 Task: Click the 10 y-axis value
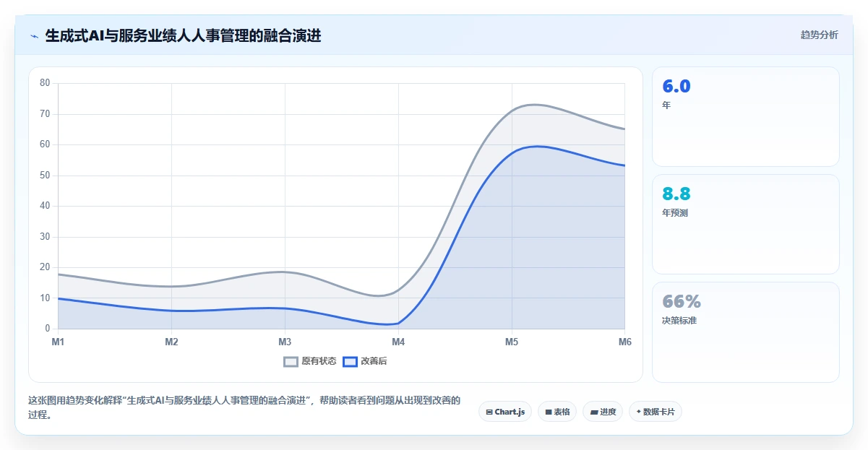point(45,298)
